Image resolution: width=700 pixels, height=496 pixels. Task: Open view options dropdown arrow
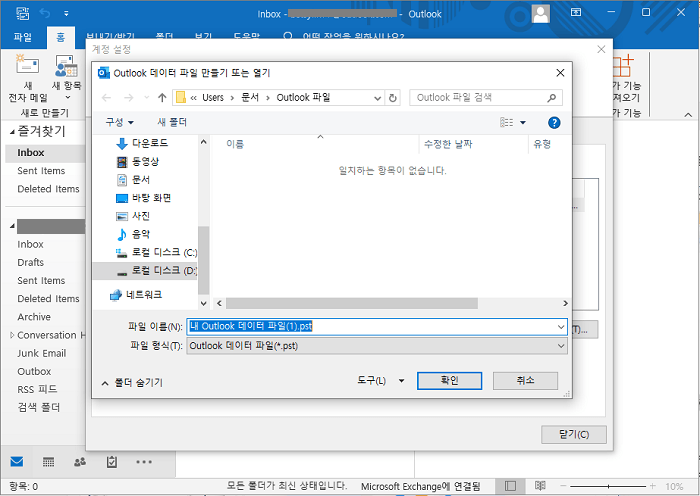[x=523, y=122]
